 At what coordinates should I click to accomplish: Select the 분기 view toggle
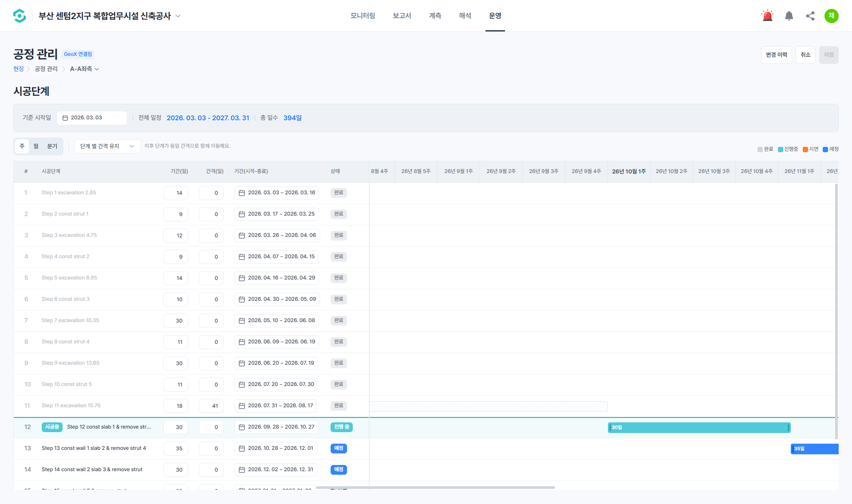pyautogui.click(x=52, y=146)
